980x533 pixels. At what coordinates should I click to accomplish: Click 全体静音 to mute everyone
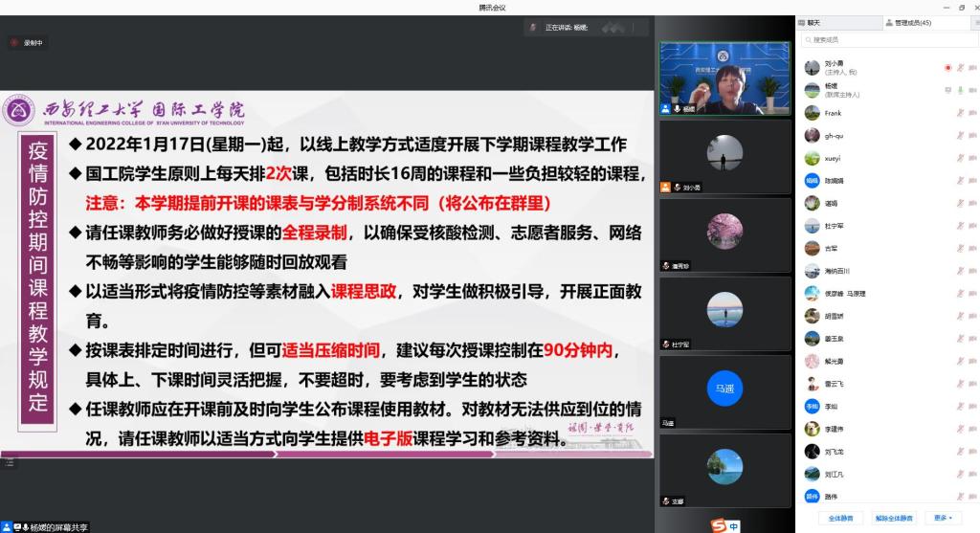[840, 518]
